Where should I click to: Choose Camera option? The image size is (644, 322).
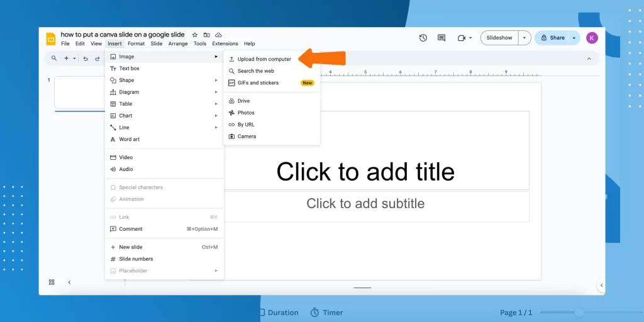[272, 136]
